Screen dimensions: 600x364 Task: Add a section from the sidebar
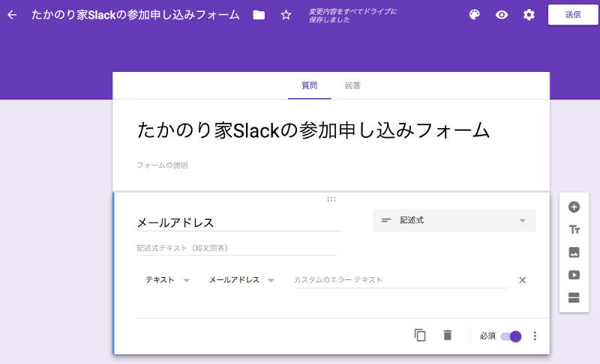(x=574, y=297)
